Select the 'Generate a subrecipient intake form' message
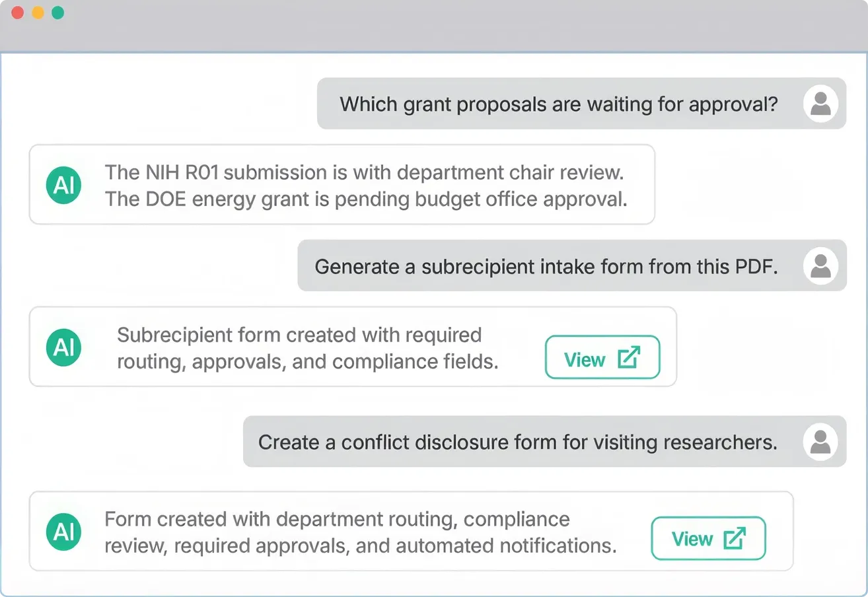 [572, 265]
